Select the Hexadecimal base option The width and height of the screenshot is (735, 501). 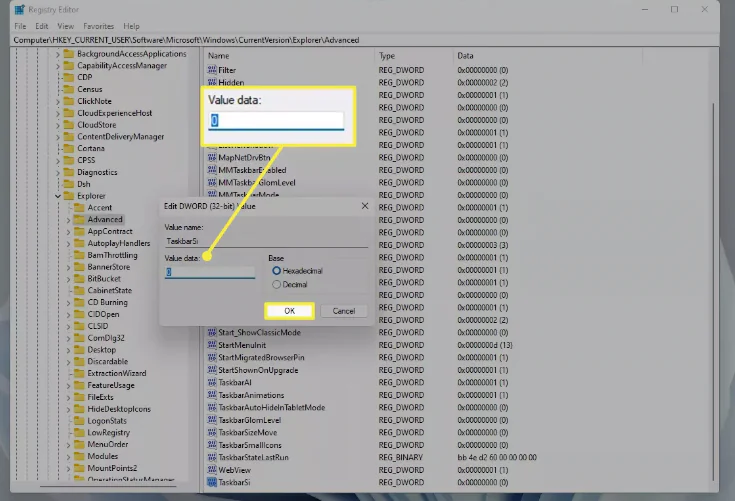tap(277, 271)
